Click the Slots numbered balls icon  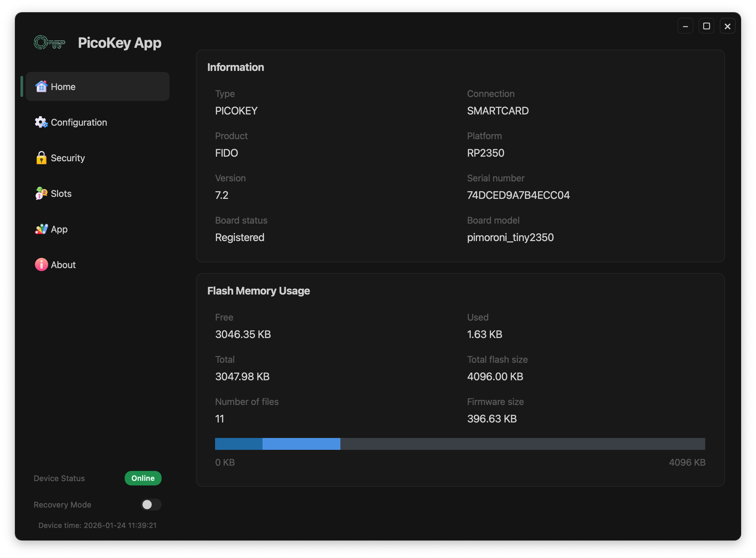[x=41, y=193]
